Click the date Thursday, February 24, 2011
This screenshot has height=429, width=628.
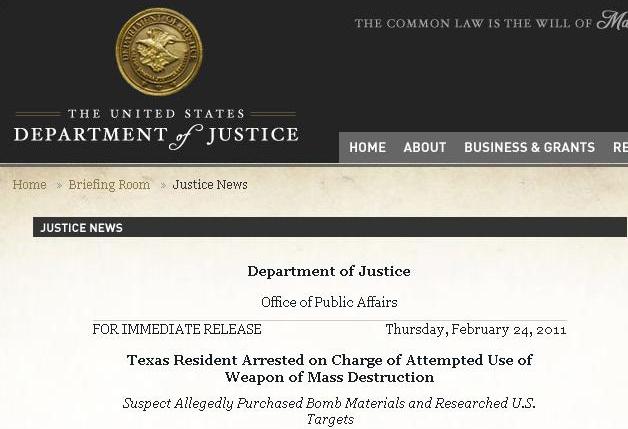pos(475,329)
